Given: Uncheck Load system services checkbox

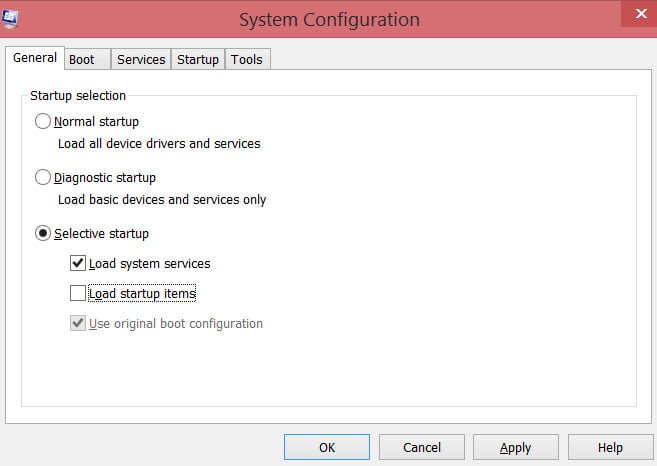Looking at the screenshot, I should (x=78, y=263).
